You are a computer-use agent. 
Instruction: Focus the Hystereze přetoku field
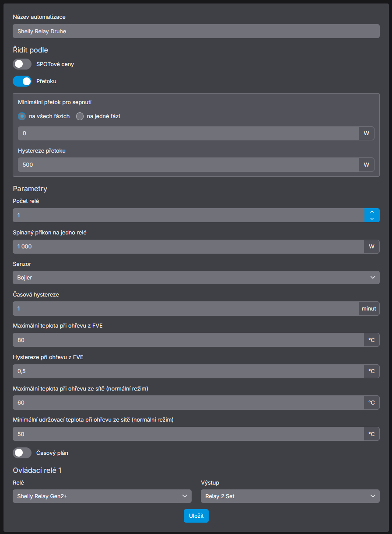(188, 164)
